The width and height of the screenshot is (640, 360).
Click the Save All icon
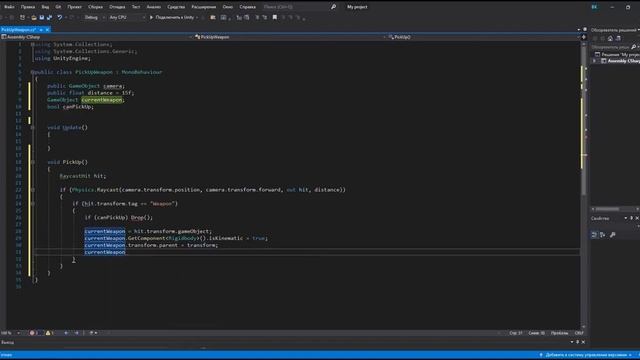pyautogui.click(x=49, y=18)
